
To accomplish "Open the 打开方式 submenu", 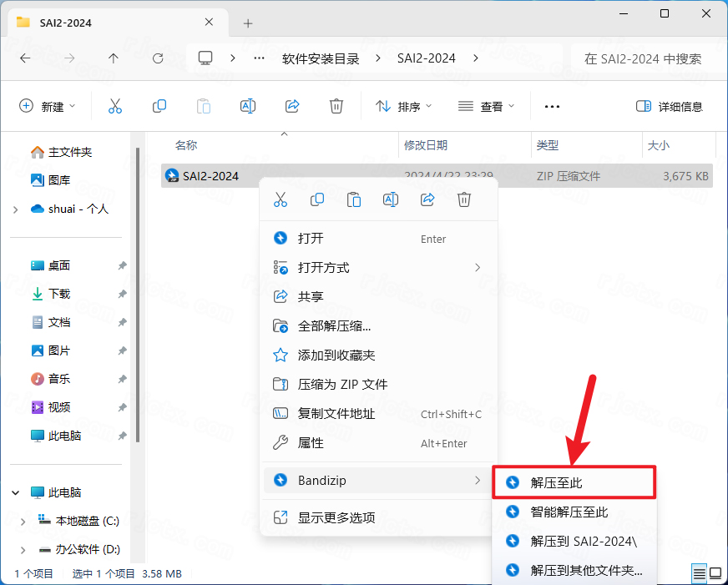I will pos(378,268).
